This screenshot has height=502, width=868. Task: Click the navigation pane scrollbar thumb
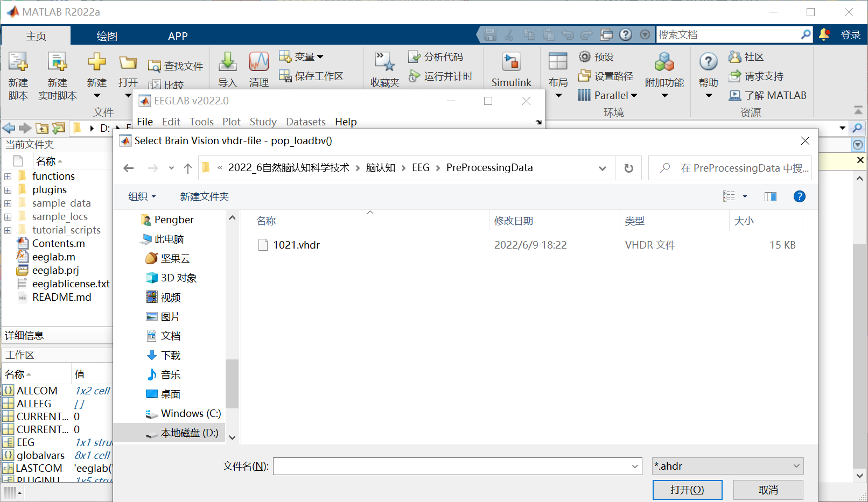click(232, 384)
